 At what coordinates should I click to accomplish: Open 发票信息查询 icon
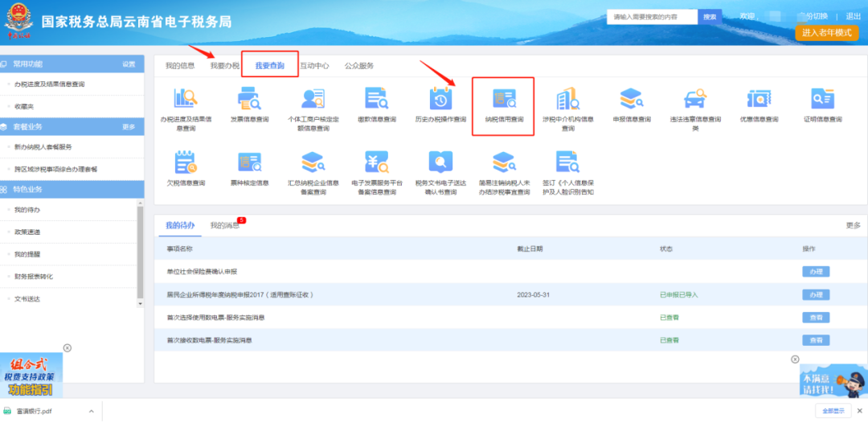(x=249, y=99)
